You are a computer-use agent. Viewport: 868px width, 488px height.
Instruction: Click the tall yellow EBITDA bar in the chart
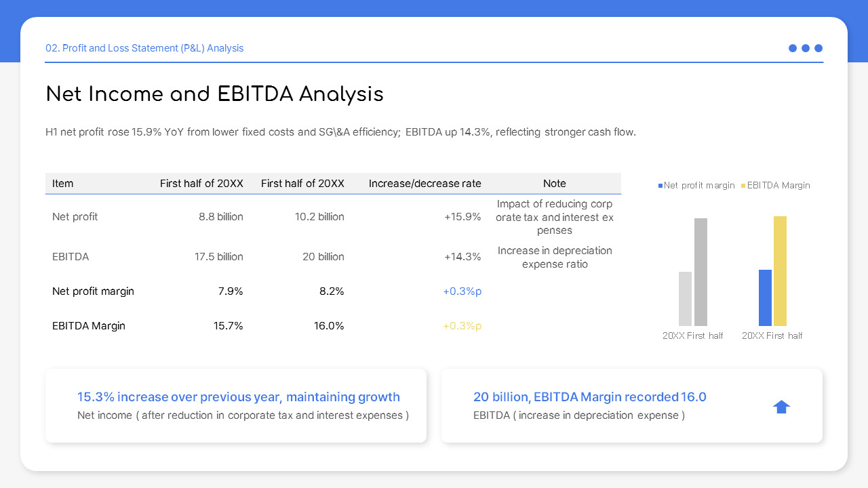(x=780, y=271)
